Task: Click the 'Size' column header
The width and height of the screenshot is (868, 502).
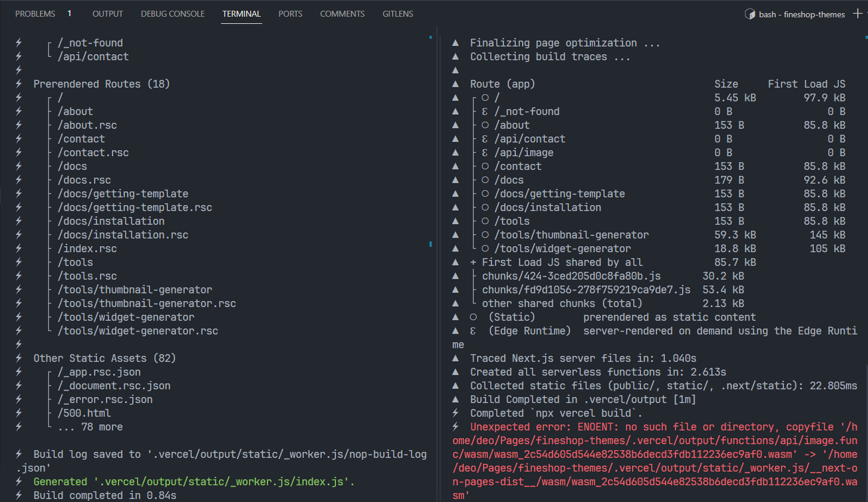Action: 726,84
